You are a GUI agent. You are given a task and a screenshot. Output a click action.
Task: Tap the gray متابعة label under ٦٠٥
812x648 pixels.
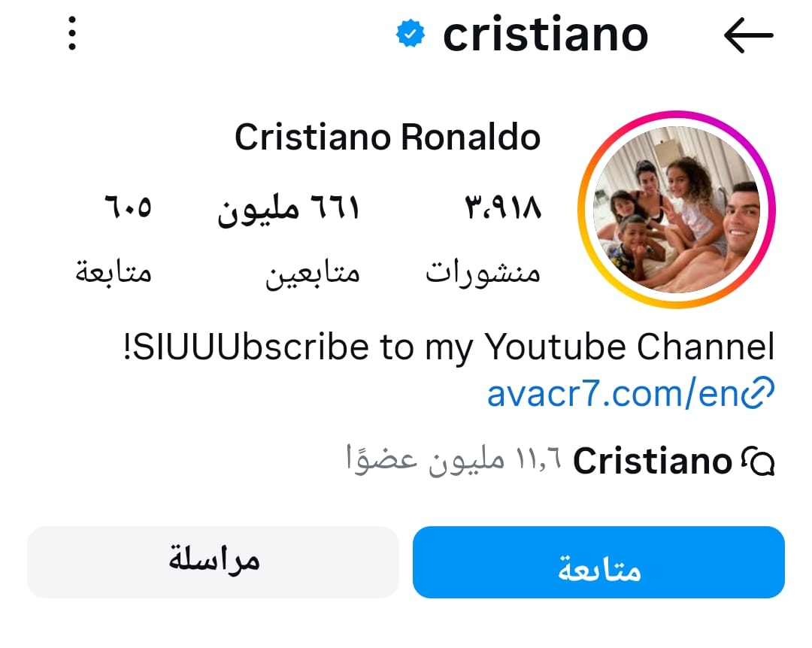(x=114, y=272)
